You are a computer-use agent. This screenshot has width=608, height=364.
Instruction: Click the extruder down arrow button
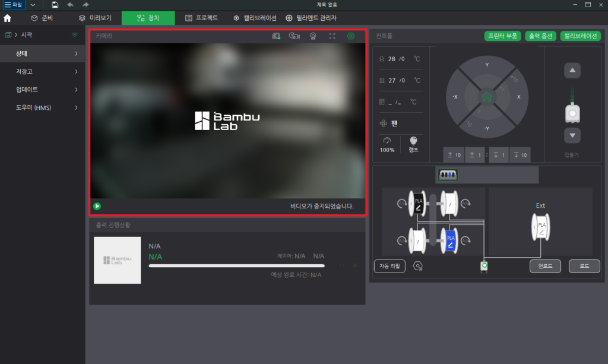point(572,135)
